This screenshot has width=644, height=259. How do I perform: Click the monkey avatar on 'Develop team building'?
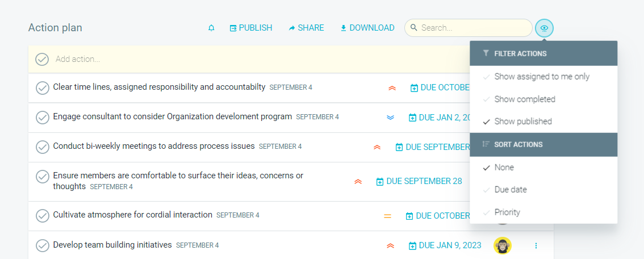click(502, 245)
